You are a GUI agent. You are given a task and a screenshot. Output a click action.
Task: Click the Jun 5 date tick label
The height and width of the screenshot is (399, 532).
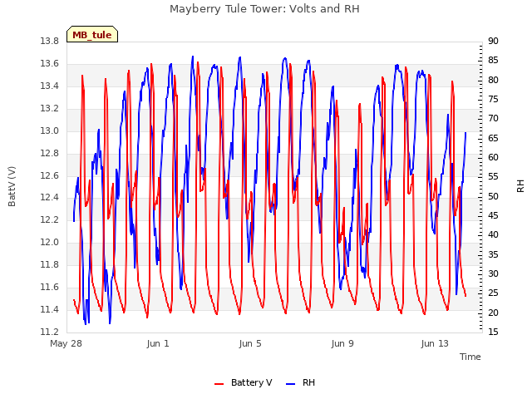point(250,343)
